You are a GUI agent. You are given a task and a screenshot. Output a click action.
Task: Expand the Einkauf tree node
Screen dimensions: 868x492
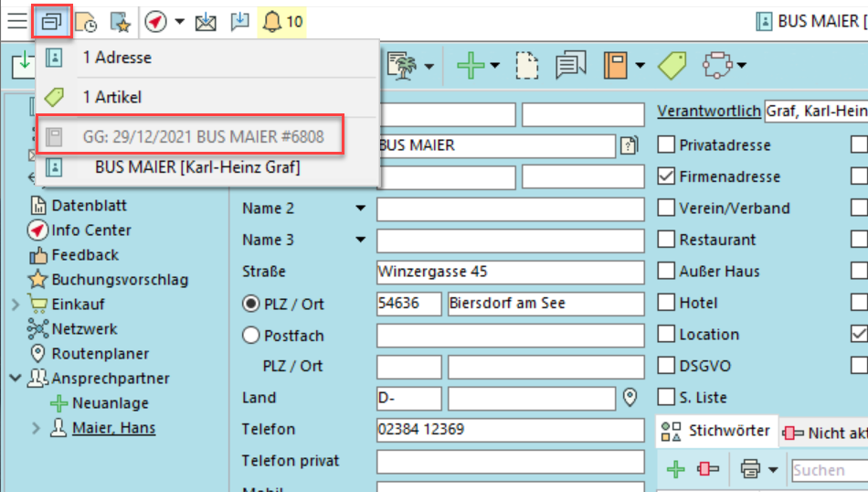(16, 304)
